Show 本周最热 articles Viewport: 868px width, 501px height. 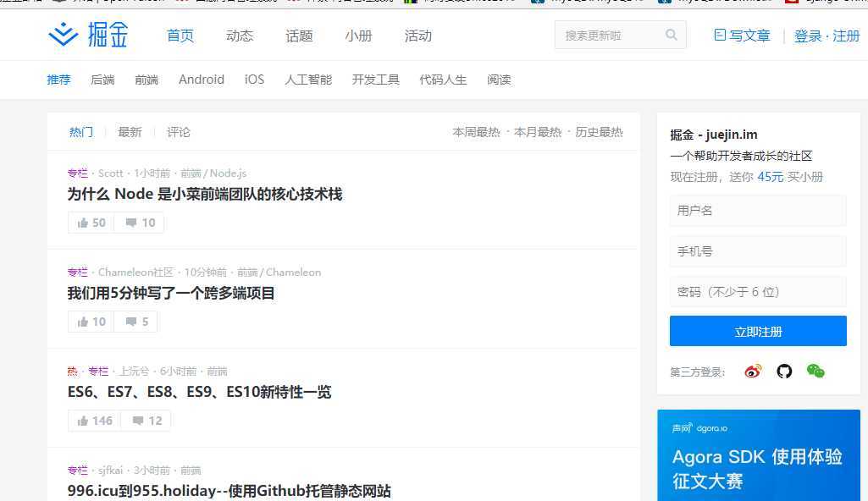(476, 132)
